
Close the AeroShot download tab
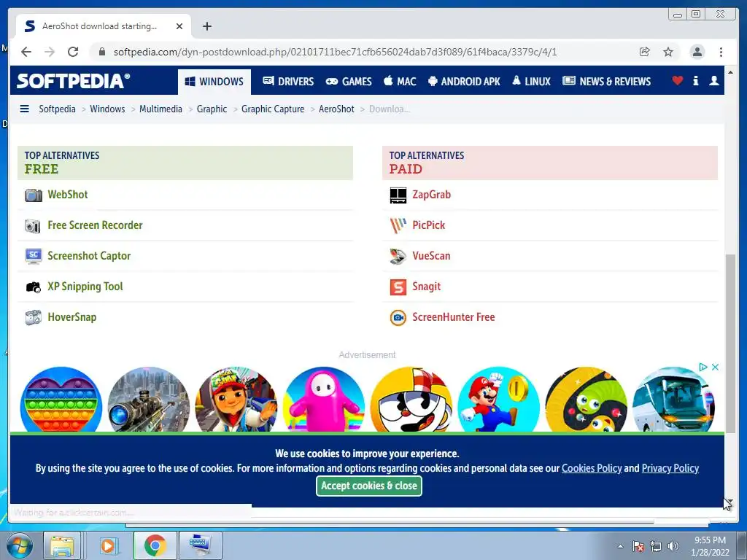coord(179,26)
